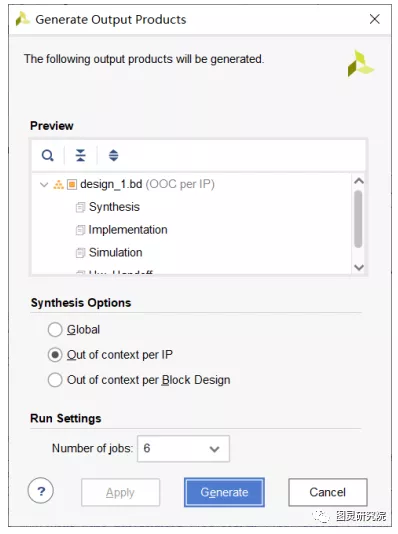The height and width of the screenshot is (534, 398).
Task: Click the Simulation file icon
Action: 80,253
